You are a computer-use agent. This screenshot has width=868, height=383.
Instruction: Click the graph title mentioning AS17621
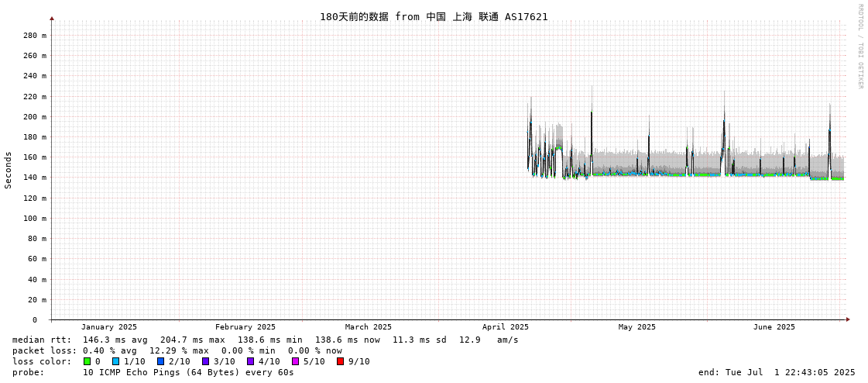click(x=434, y=16)
